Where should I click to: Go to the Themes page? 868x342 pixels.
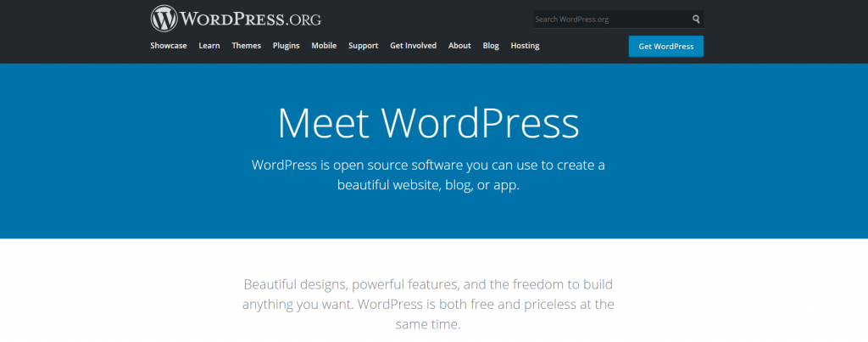click(247, 46)
